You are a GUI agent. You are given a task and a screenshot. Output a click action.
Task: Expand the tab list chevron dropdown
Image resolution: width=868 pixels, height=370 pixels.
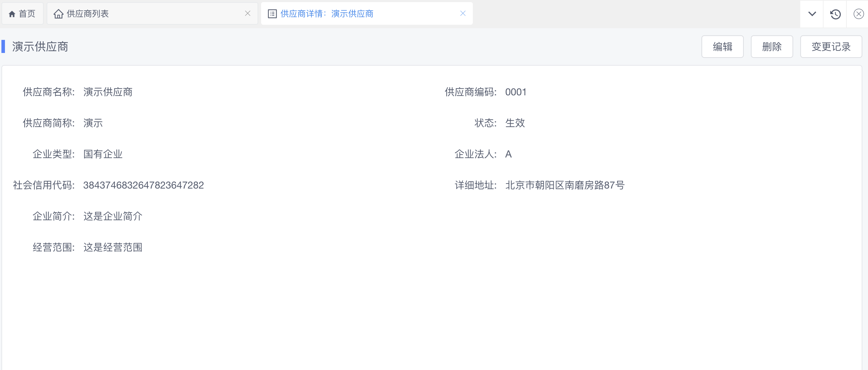(x=812, y=14)
